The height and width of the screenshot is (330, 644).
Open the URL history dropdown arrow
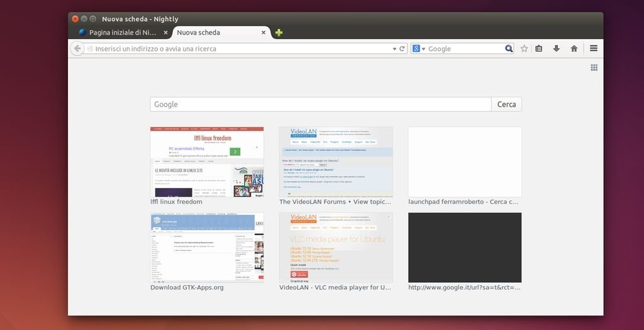(394, 48)
